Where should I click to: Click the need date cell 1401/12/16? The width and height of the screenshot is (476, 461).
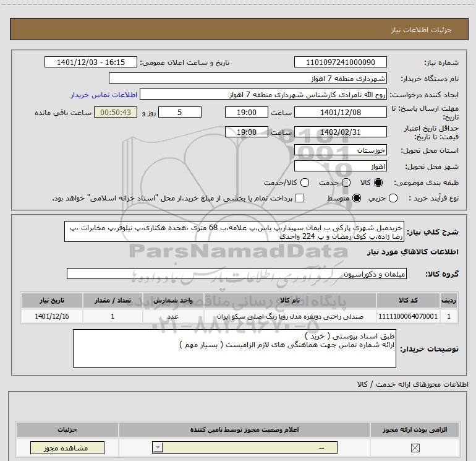(51, 316)
